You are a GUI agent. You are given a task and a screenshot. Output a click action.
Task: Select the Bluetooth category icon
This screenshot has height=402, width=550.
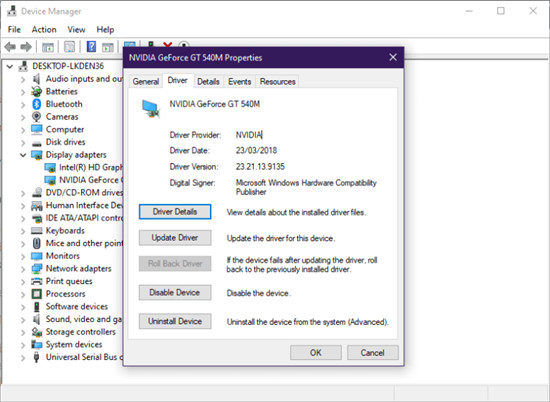click(x=36, y=104)
